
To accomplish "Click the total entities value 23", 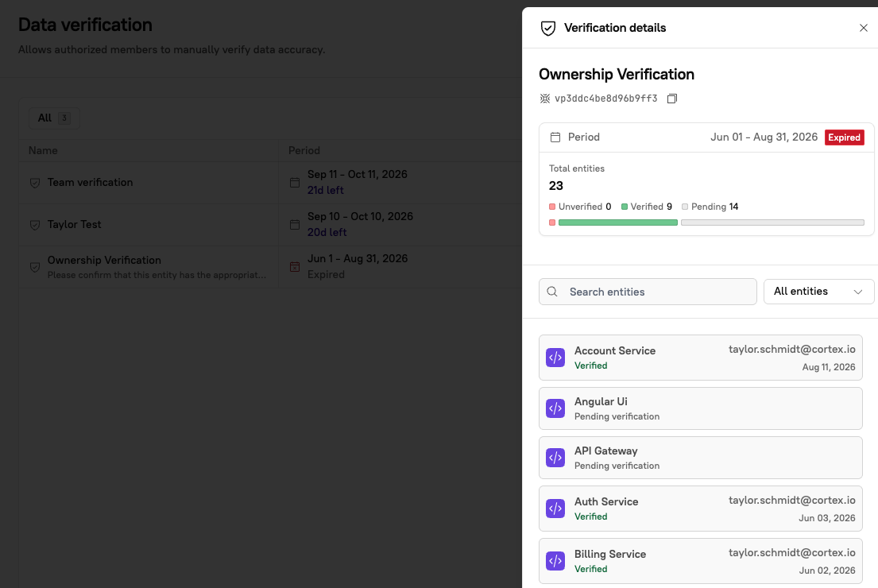I will [x=556, y=186].
